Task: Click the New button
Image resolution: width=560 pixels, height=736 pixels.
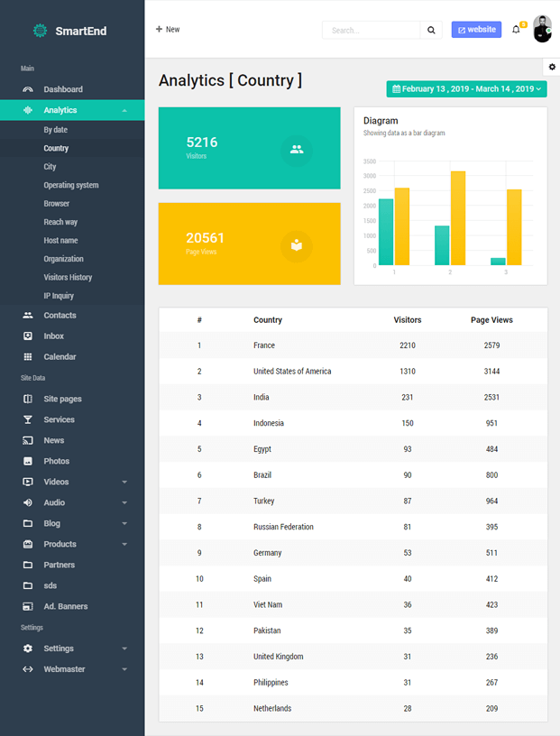Action: click(x=168, y=30)
